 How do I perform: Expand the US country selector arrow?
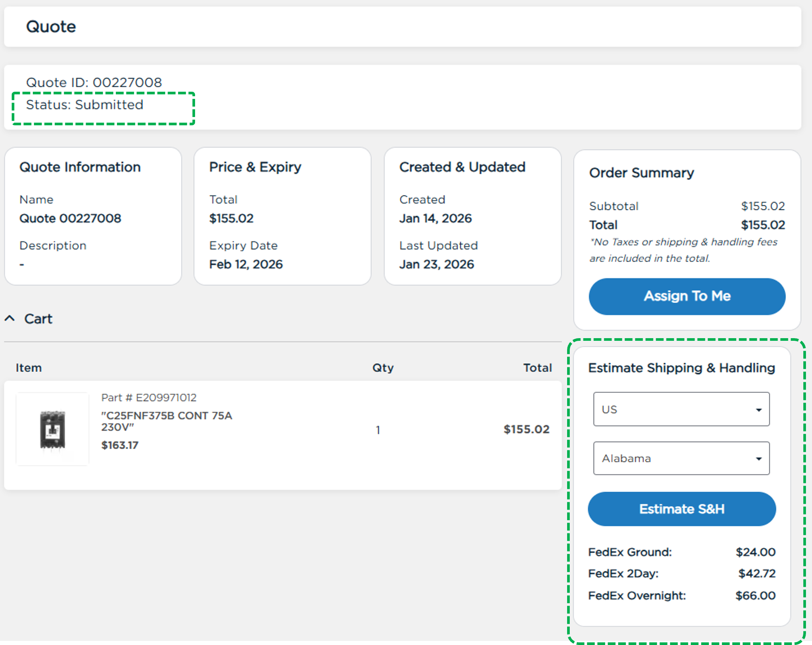tap(758, 409)
